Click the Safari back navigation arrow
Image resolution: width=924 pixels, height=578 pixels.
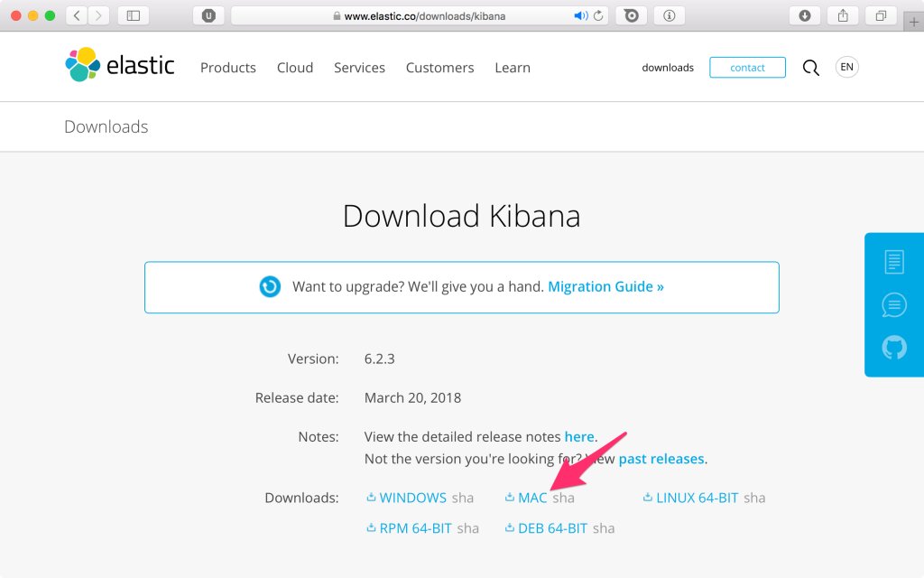[77, 16]
